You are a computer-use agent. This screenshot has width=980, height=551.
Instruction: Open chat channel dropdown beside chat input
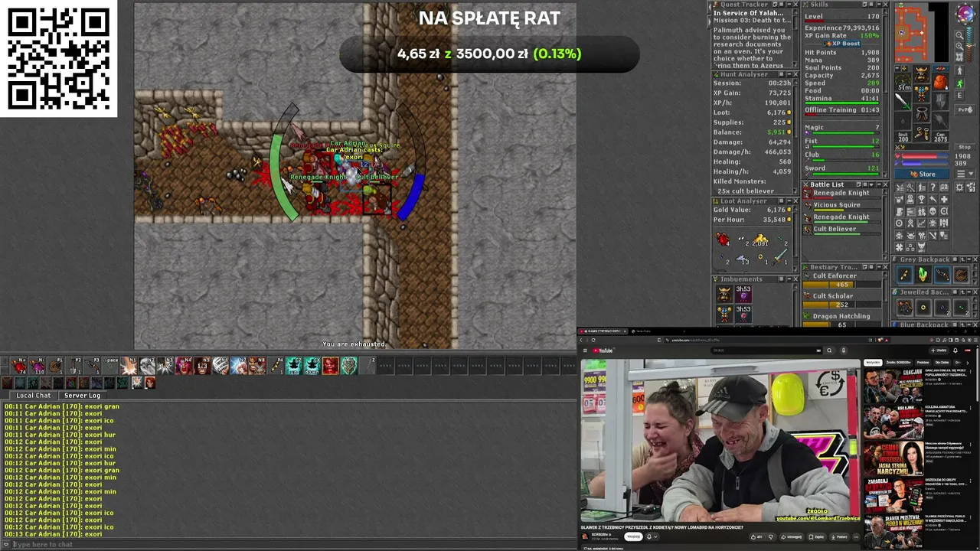pos(5,545)
